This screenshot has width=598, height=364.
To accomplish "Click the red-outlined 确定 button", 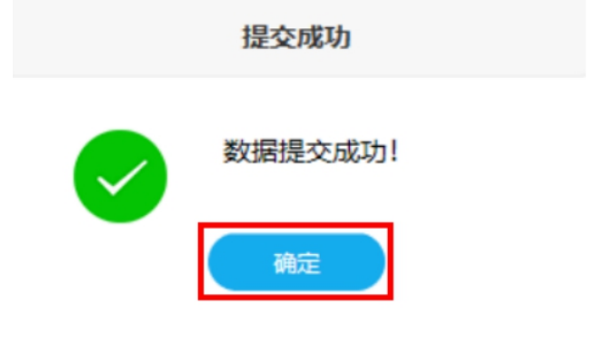I will click(x=296, y=262).
